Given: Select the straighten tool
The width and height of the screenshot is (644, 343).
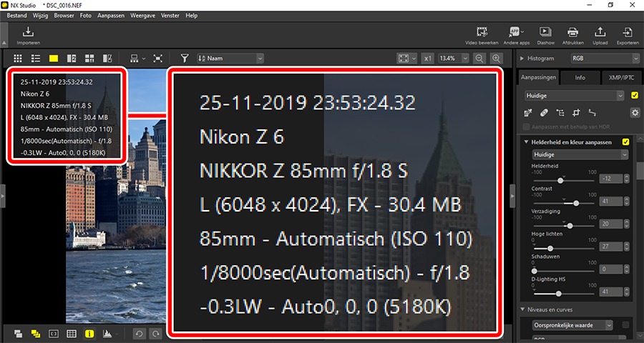Looking at the screenshot, I should [592, 112].
